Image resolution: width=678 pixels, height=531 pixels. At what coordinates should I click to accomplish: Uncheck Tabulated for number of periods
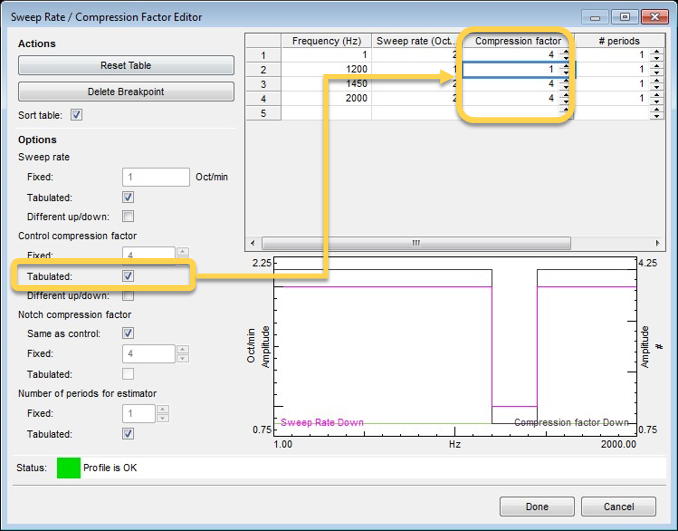tap(128, 434)
